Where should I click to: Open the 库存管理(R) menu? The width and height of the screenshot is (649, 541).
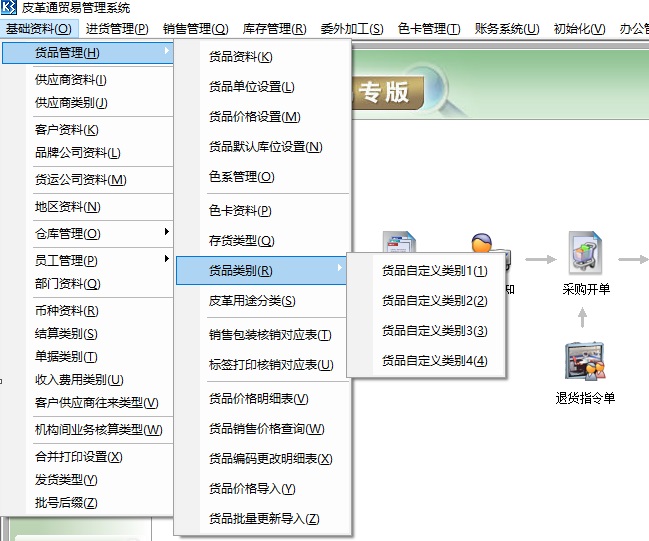tap(274, 29)
